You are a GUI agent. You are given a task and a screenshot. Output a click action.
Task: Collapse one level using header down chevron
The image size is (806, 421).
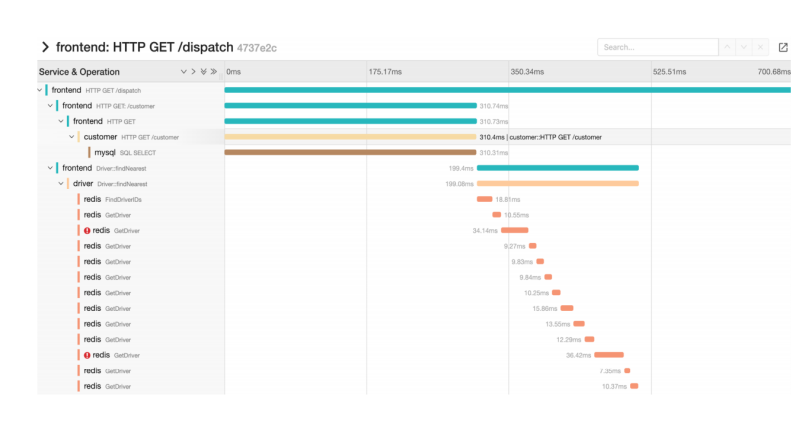pyautogui.click(x=183, y=72)
